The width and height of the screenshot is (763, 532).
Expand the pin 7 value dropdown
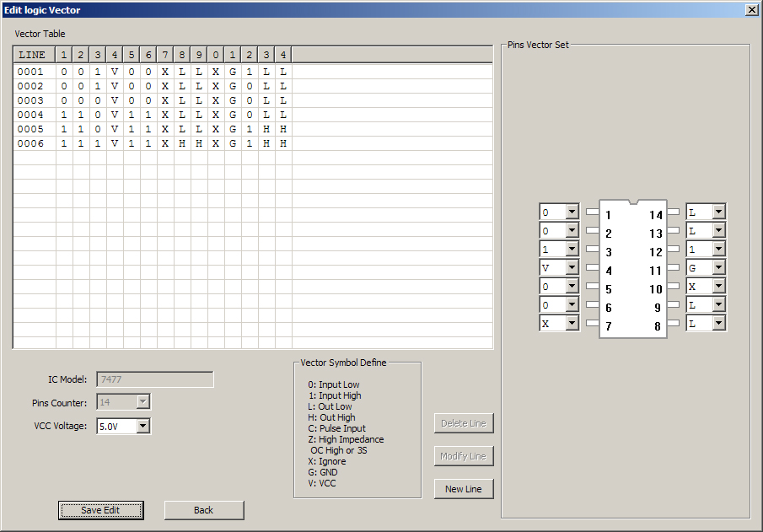point(572,323)
